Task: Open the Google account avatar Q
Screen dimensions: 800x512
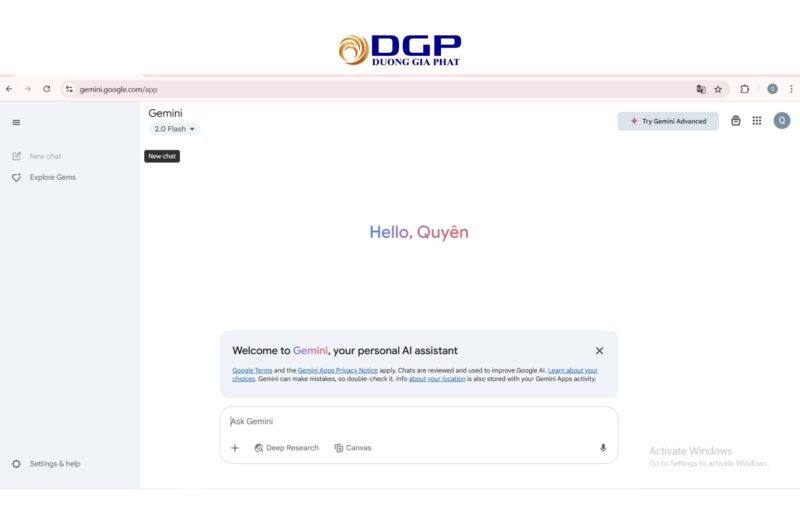Action: [782, 121]
